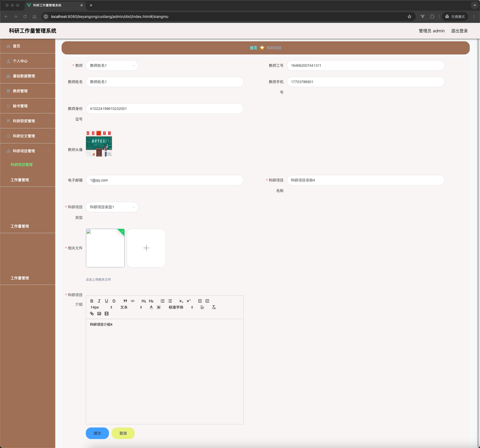
Task: Open a new browser tab
Action: [x=91, y=5]
